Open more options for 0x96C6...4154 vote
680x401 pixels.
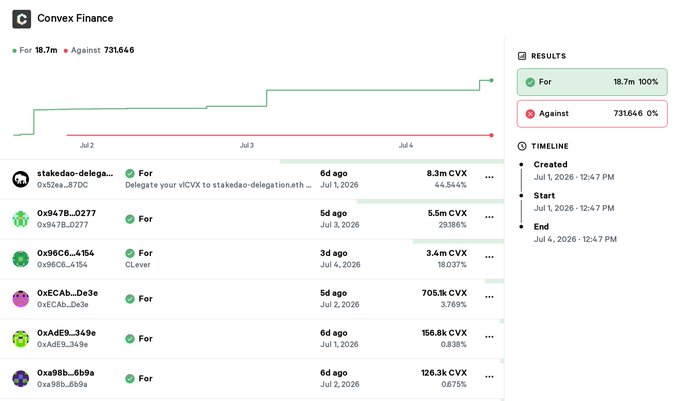coord(489,257)
